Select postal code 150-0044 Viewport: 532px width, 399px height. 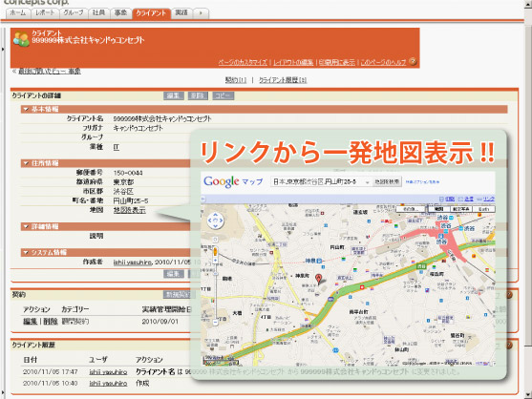pos(128,173)
